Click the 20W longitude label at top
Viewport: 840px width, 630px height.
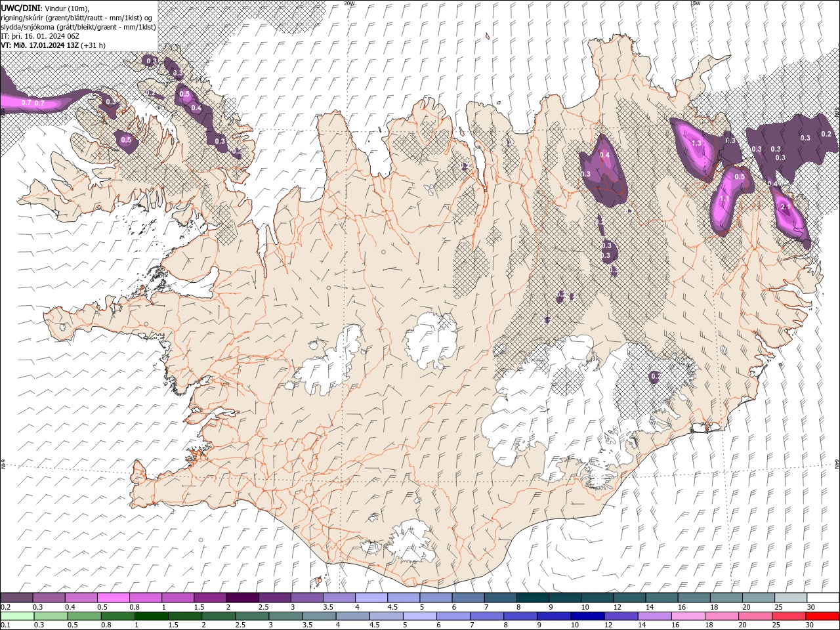tap(349, 3)
